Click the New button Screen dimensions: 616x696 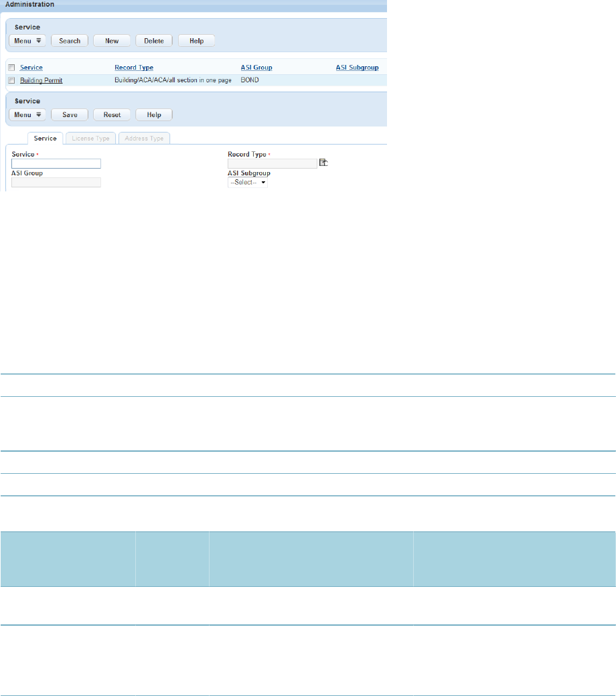(x=112, y=41)
